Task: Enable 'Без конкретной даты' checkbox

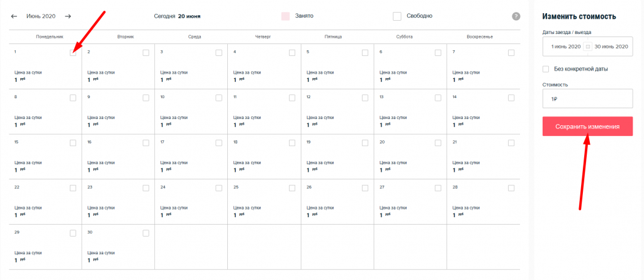Action: coord(546,69)
